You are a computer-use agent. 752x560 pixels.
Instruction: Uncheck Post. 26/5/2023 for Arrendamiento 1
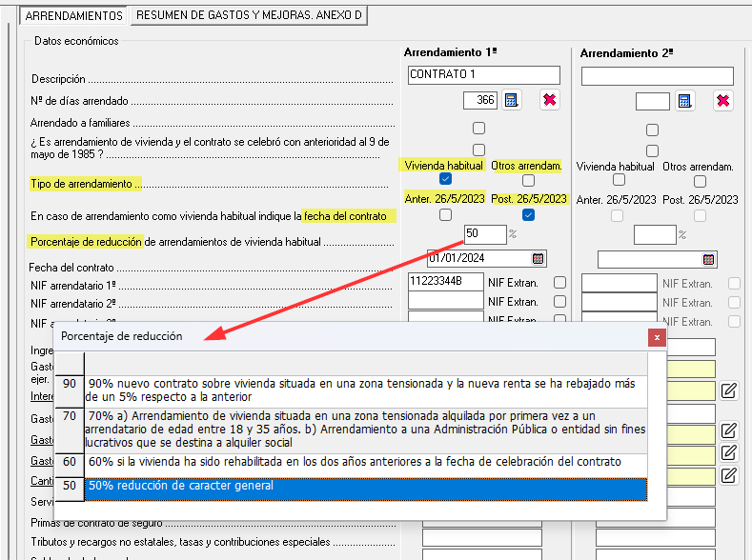point(528,214)
